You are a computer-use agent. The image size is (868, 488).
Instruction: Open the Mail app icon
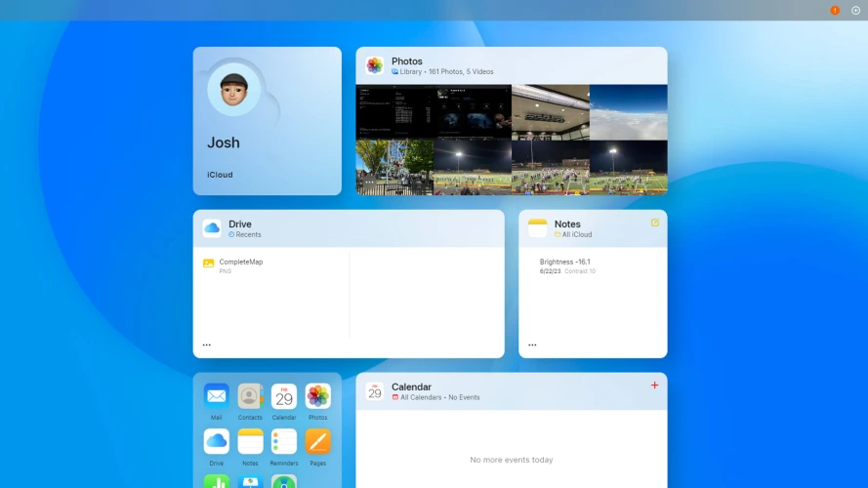(x=216, y=396)
